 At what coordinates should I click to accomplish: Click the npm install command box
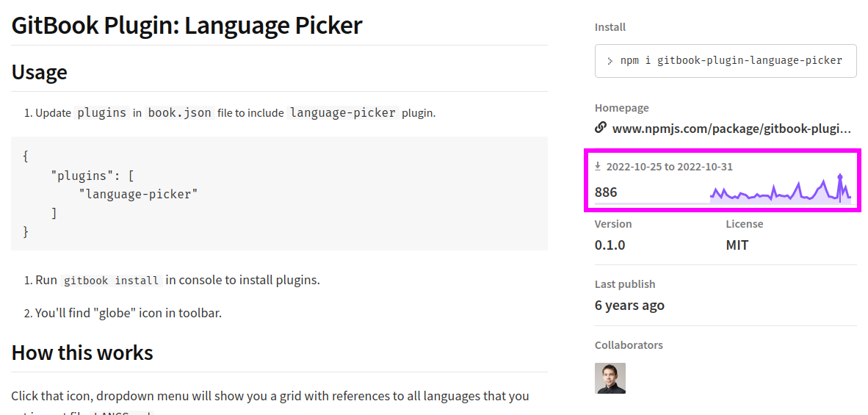click(x=726, y=61)
